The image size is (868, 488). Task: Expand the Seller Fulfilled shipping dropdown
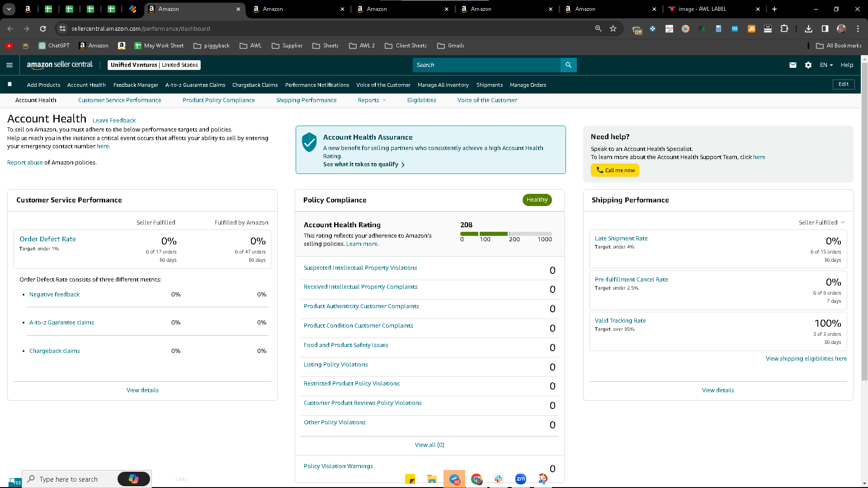(821, 222)
